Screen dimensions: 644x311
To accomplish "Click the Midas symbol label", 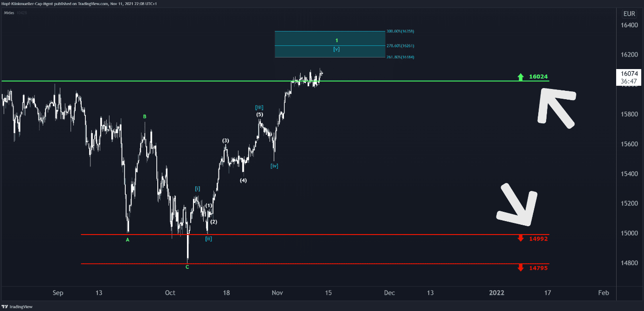I will click(x=9, y=13).
